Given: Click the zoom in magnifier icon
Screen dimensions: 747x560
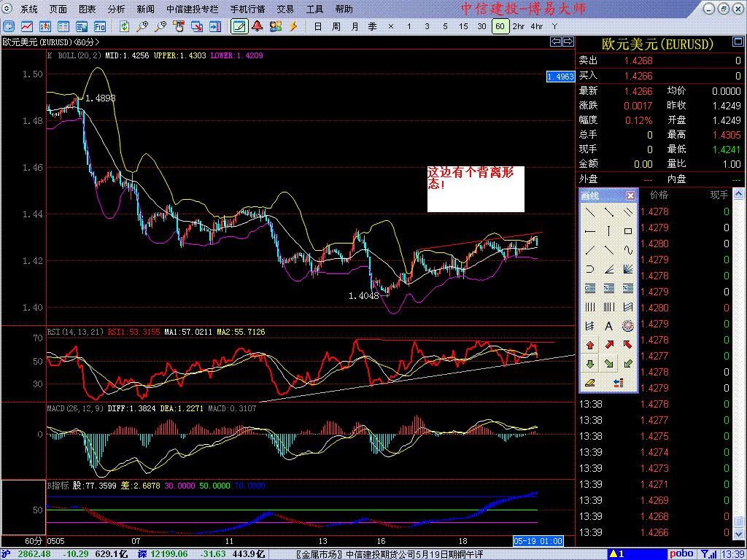Looking at the screenshot, I should tap(142, 26).
